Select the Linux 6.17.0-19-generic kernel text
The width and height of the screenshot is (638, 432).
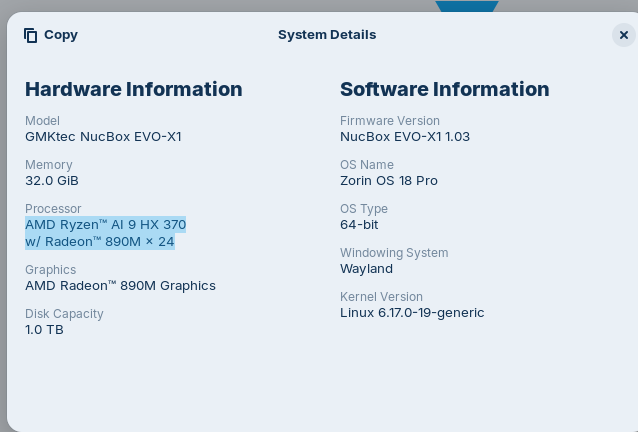pyautogui.click(x=412, y=313)
